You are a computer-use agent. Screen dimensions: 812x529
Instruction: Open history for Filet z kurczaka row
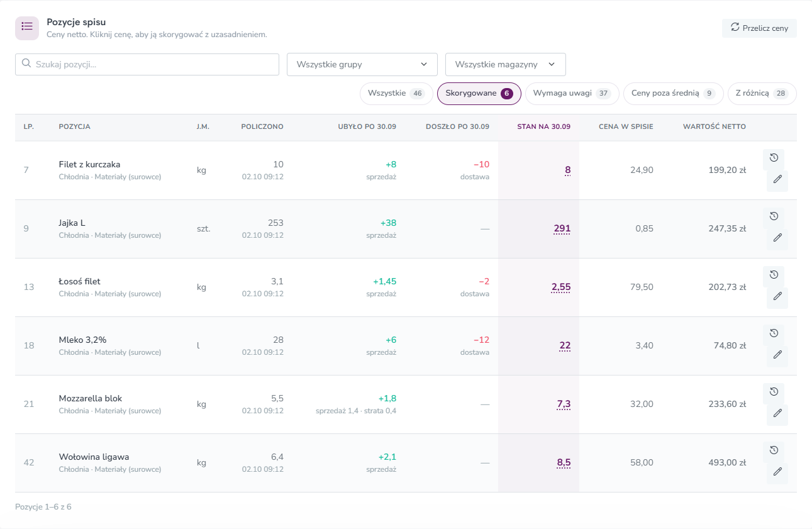[x=774, y=158]
